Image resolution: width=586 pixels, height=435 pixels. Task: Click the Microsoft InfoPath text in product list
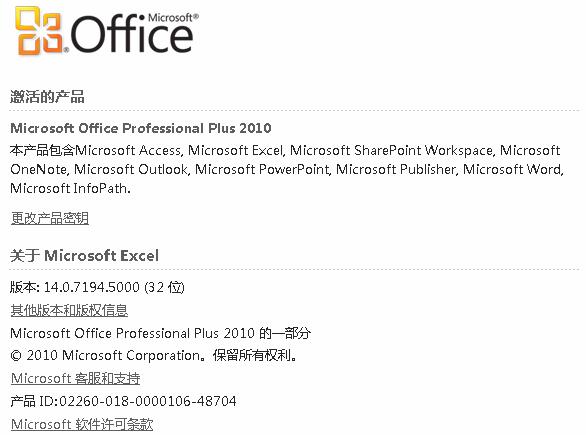tap(70, 188)
